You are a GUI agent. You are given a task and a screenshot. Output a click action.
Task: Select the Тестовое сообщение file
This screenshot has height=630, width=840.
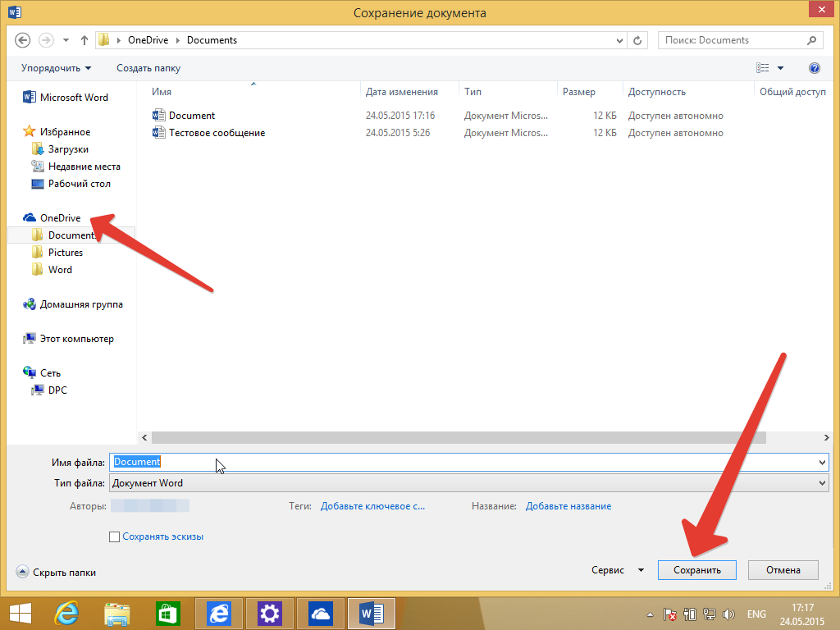click(217, 133)
